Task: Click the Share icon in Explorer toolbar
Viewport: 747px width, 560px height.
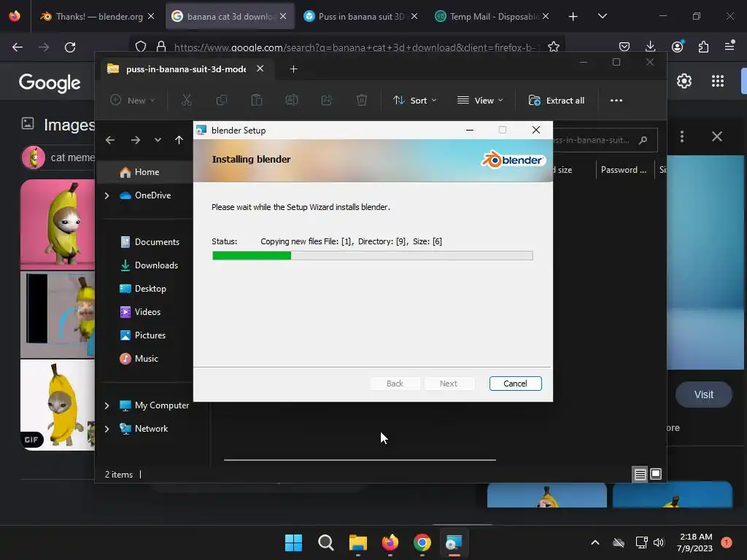Action: coord(327,101)
